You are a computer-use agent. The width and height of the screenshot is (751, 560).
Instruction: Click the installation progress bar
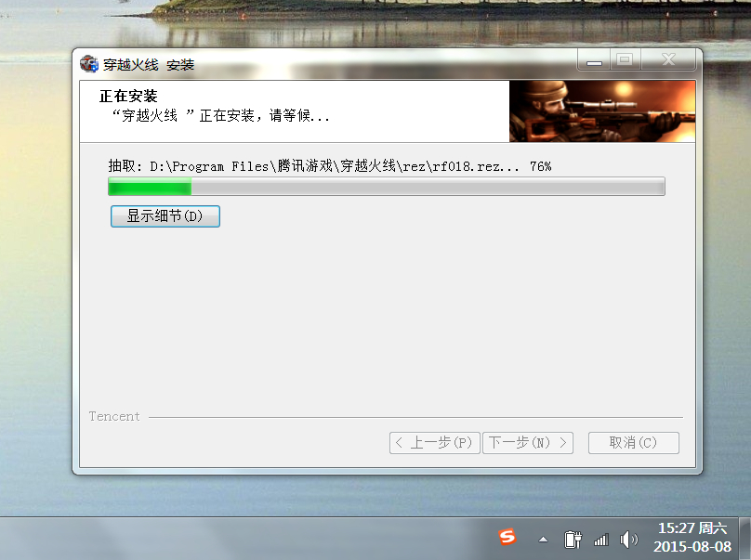[x=387, y=186]
